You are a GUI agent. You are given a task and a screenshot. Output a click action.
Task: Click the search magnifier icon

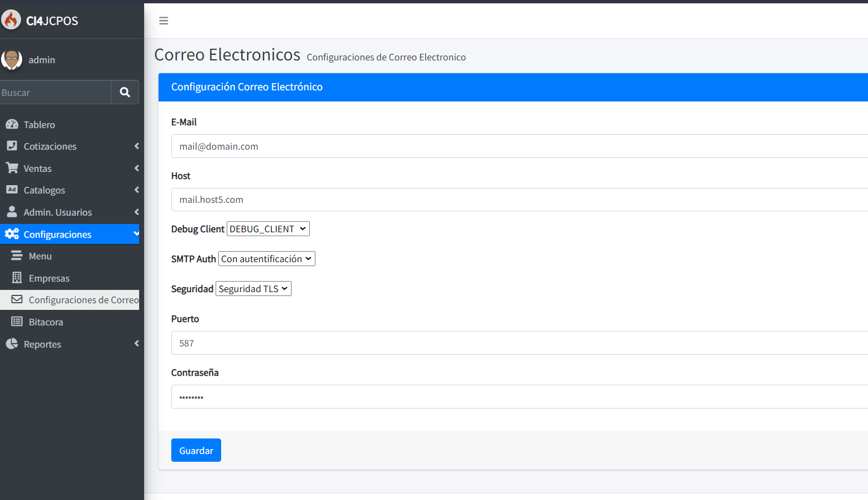(125, 92)
